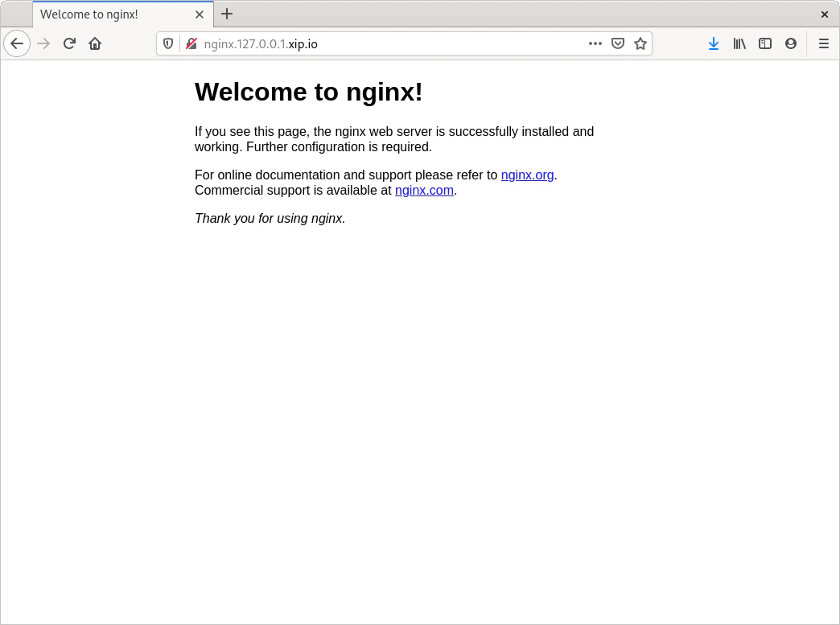Show the insecure connection site information
This screenshot has width=840, height=625.
(191, 43)
